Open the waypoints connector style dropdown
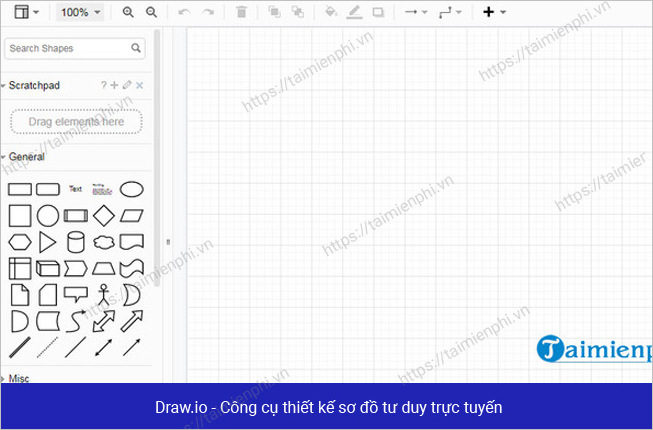The height and width of the screenshot is (430, 653). pos(450,12)
